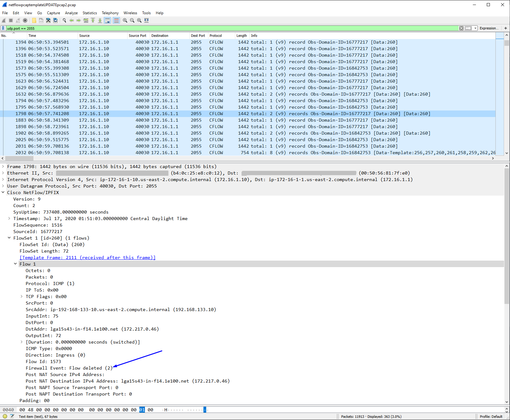
Task: Restart the current capture
Action: coord(18,20)
